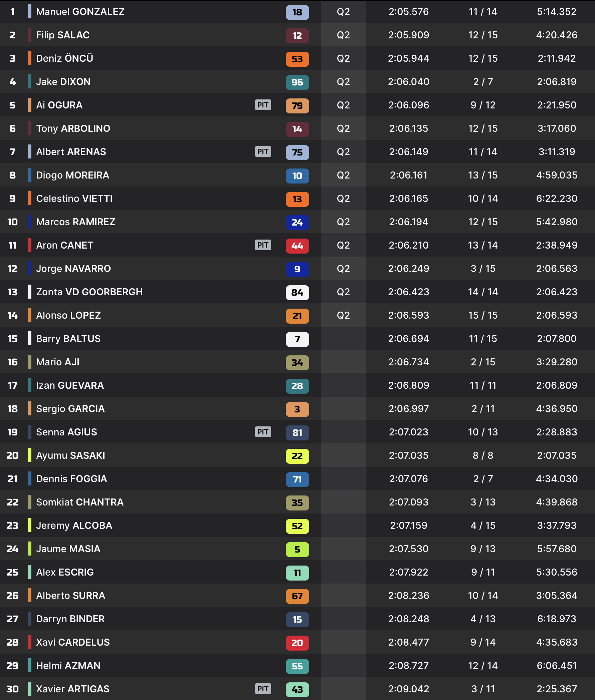Click the PIT badge beside Albert ARENAS
The height and width of the screenshot is (700, 595).
pyautogui.click(x=263, y=152)
